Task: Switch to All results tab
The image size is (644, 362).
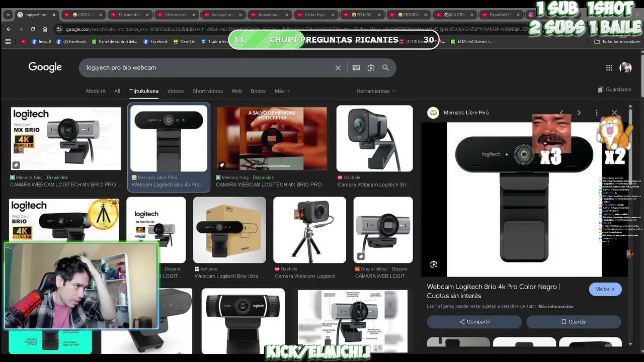Action: click(x=117, y=91)
